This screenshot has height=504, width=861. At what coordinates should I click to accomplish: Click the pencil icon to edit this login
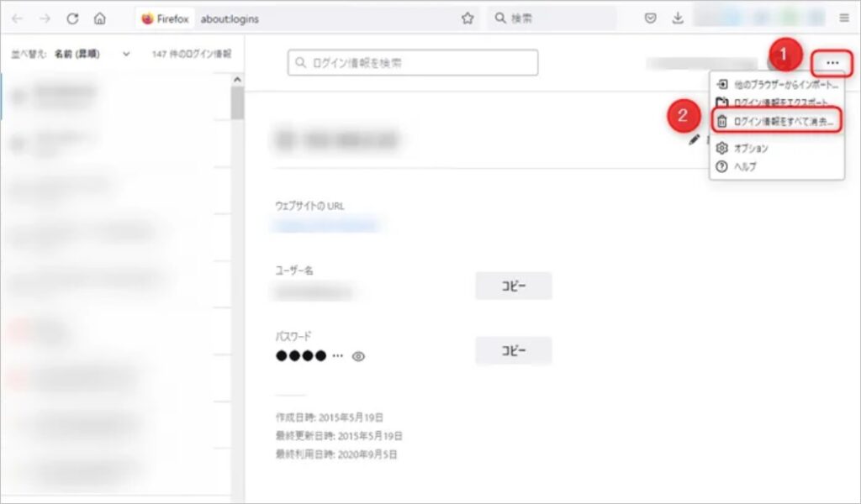692,141
